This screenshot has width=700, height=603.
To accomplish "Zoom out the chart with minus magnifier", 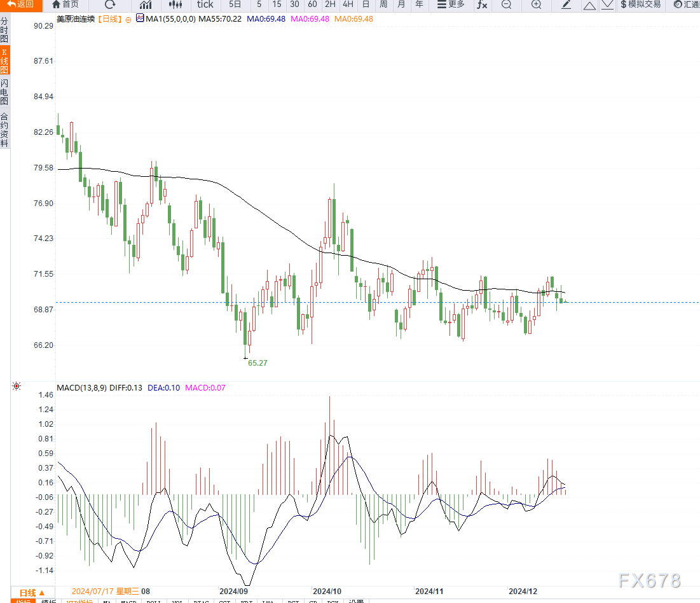I will (x=506, y=4).
